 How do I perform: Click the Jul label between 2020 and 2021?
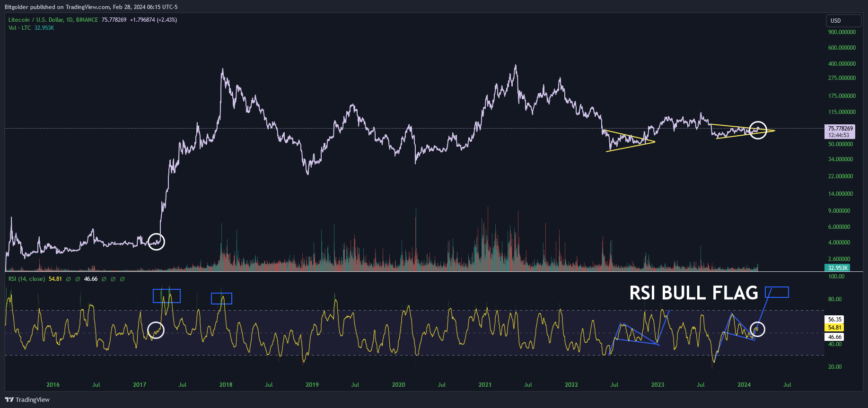tap(441, 385)
